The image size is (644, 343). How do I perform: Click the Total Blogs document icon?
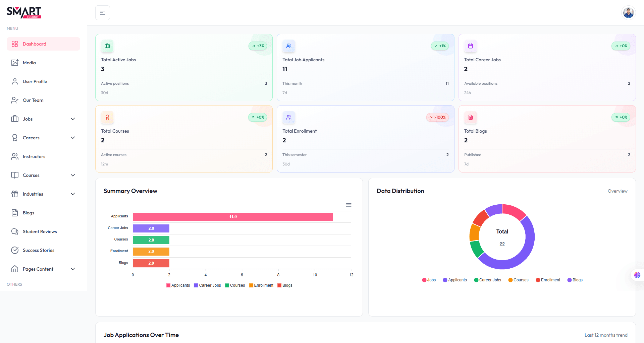pos(470,117)
